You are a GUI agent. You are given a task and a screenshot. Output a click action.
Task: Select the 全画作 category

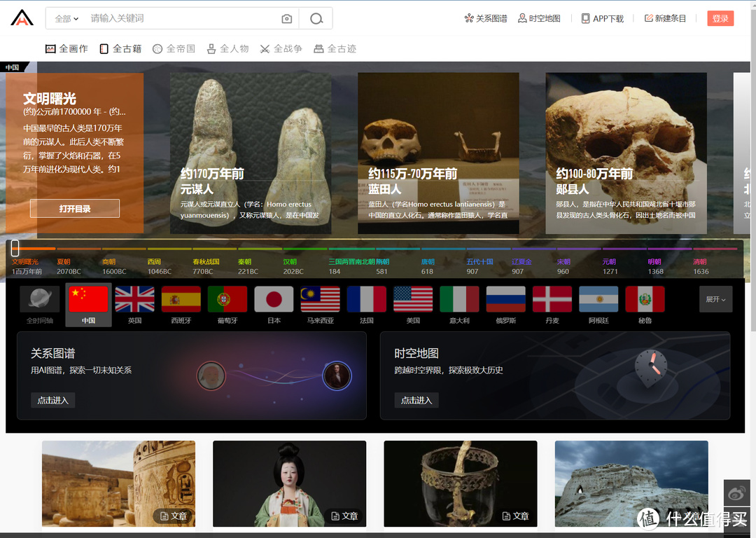click(x=66, y=49)
